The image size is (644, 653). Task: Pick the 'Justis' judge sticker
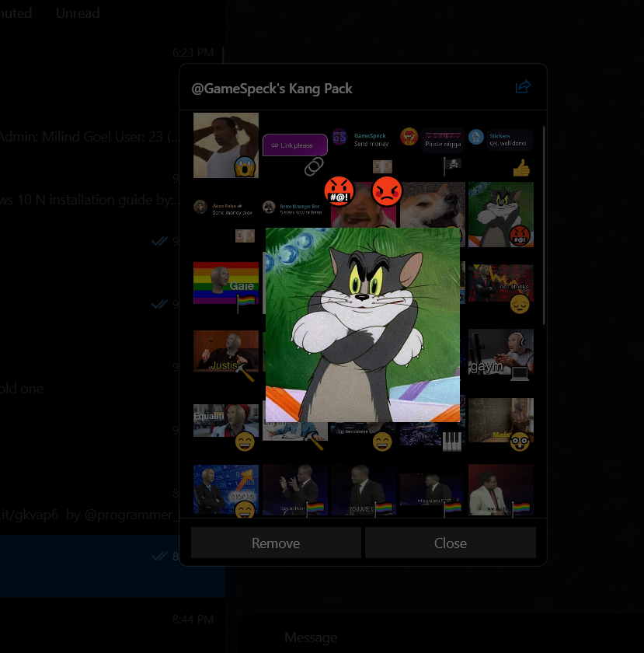[226, 351]
